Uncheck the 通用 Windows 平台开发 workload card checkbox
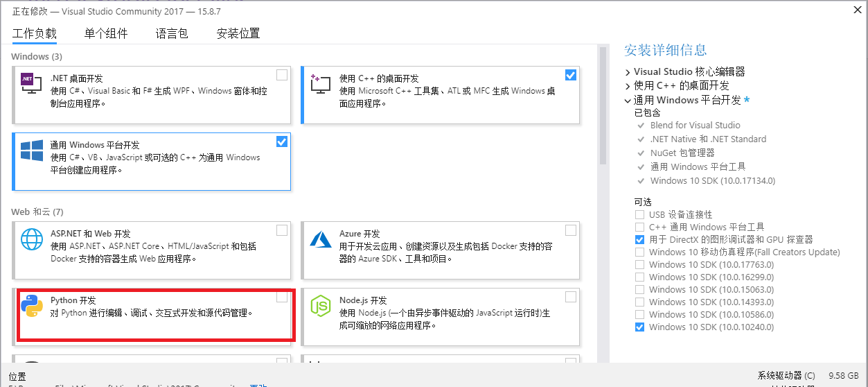The width and height of the screenshot is (868, 387). click(x=282, y=141)
